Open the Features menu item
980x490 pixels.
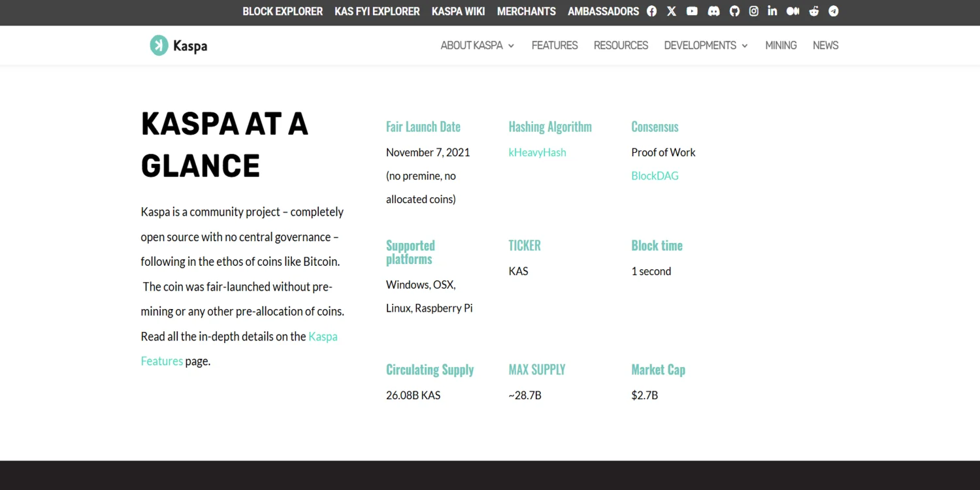[554, 45]
